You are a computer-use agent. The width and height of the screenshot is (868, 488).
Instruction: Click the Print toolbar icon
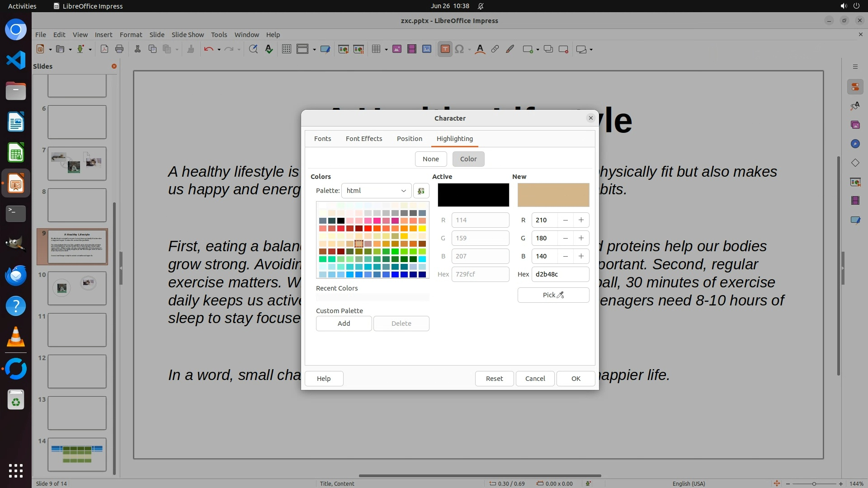119,49
